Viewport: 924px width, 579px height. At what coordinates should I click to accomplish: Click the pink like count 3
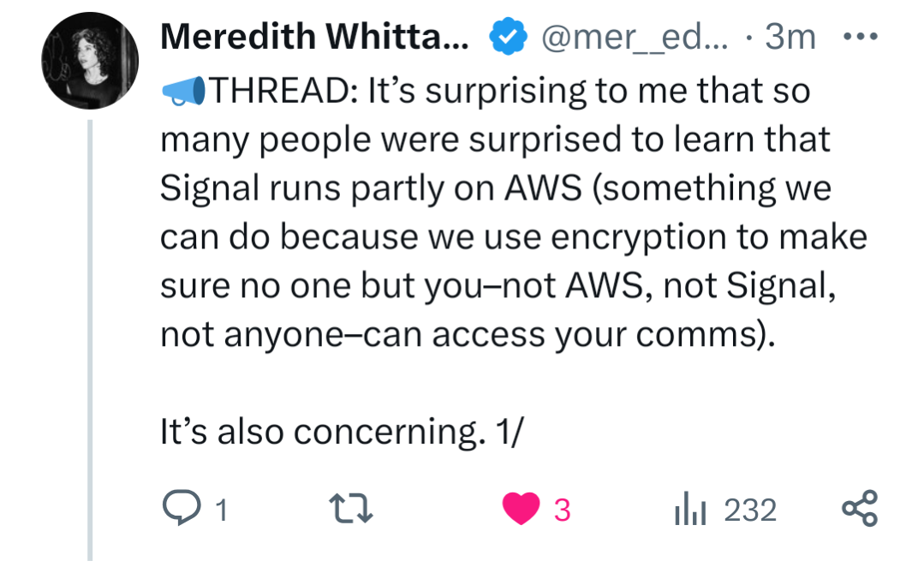coord(562,510)
